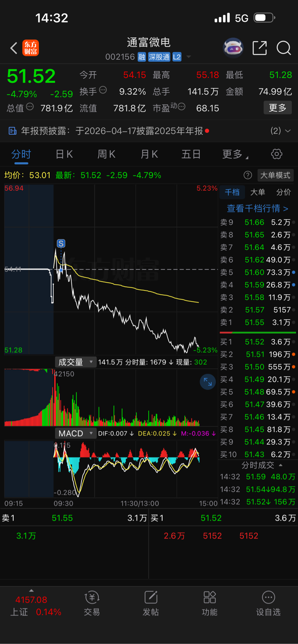Tap the bottom 卖1 51.55 quote
Image resolution: width=298 pixels, height=644 pixels.
point(74,518)
